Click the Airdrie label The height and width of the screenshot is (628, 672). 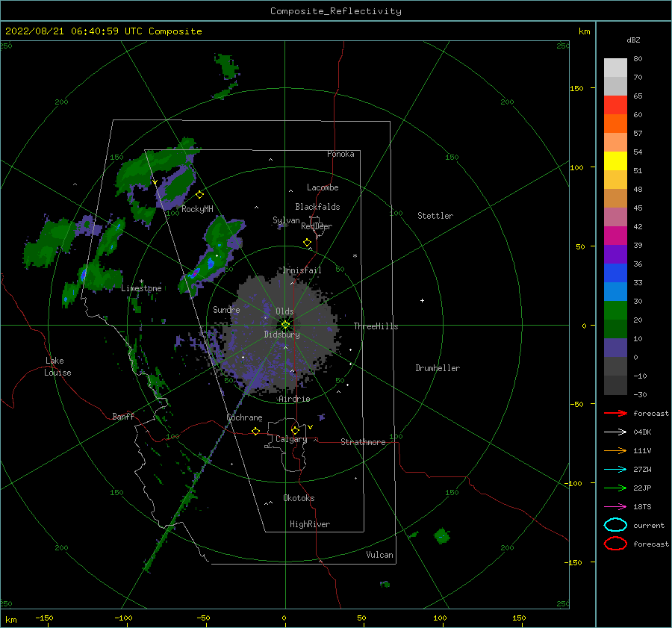(x=294, y=399)
